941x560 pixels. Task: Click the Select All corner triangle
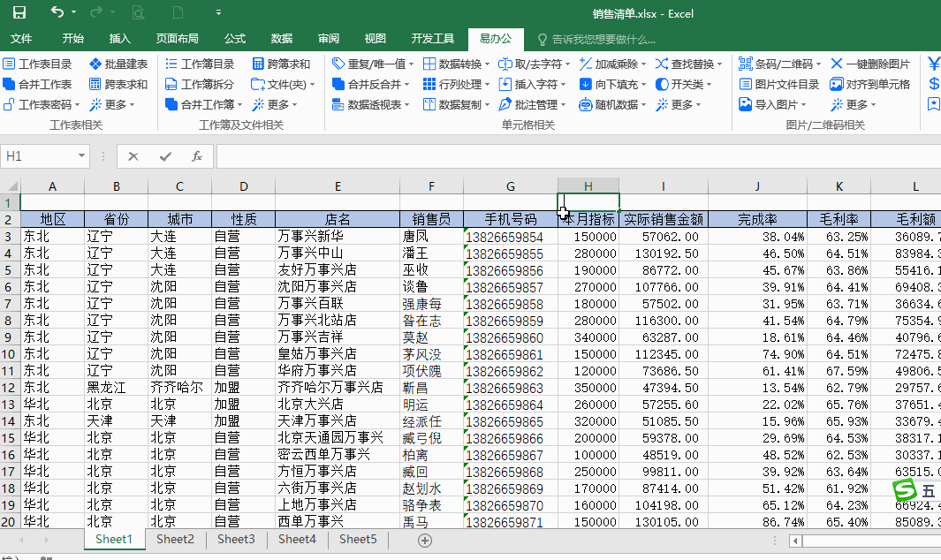(11, 186)
